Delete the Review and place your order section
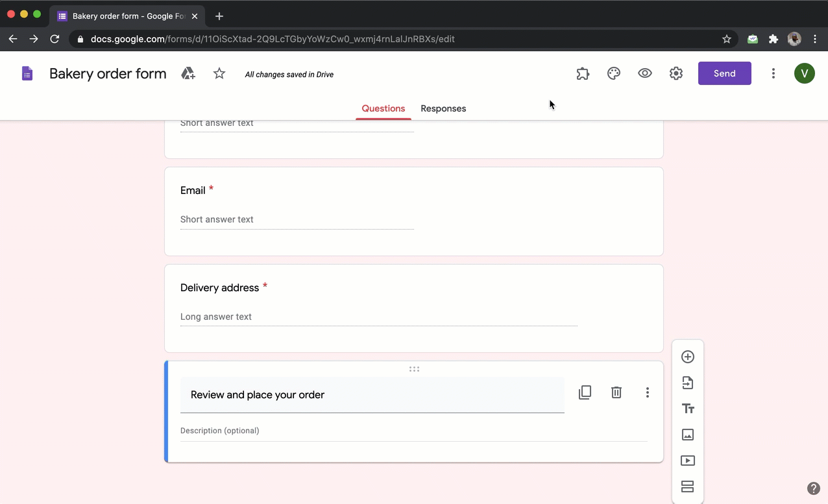 [616, 392]
